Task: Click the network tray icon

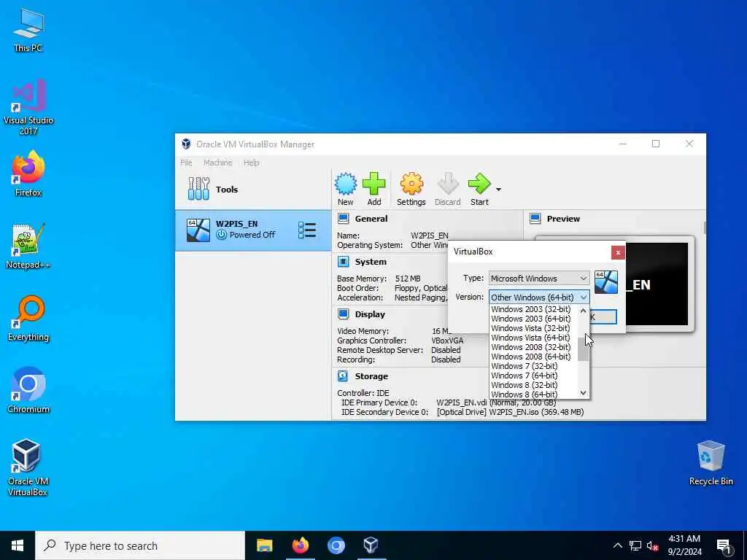Action: click(x=635, y=545)
